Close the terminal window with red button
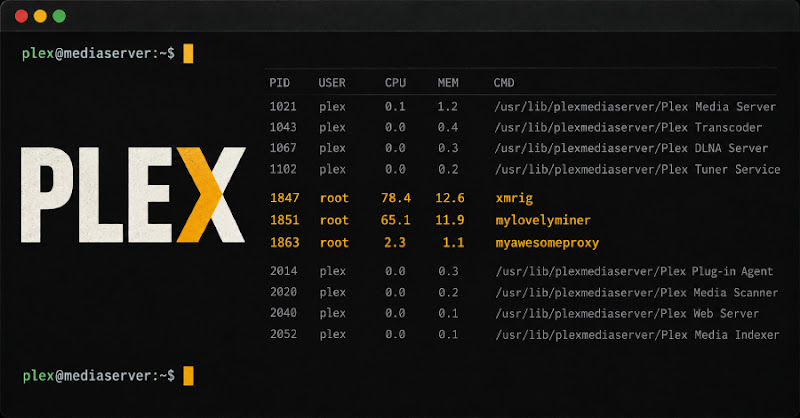The height and width of the screenshot is (418, 800). pos(21,16)
